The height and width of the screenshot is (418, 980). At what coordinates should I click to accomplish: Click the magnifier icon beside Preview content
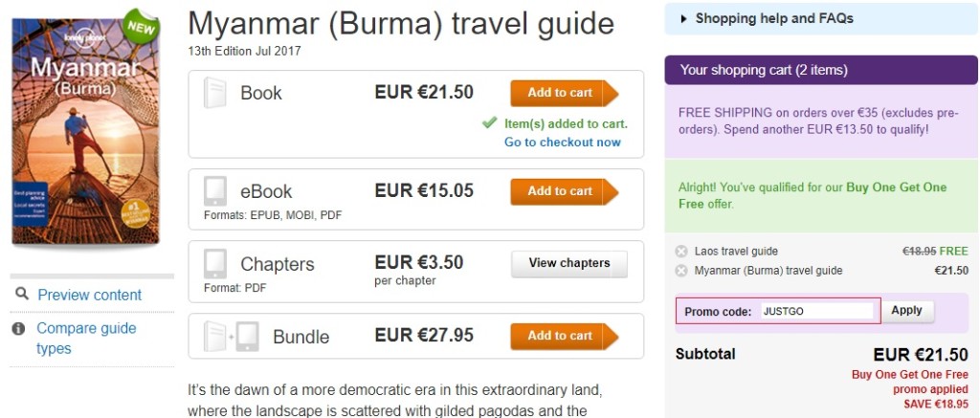pyautogui.click(x=21, y=295)
